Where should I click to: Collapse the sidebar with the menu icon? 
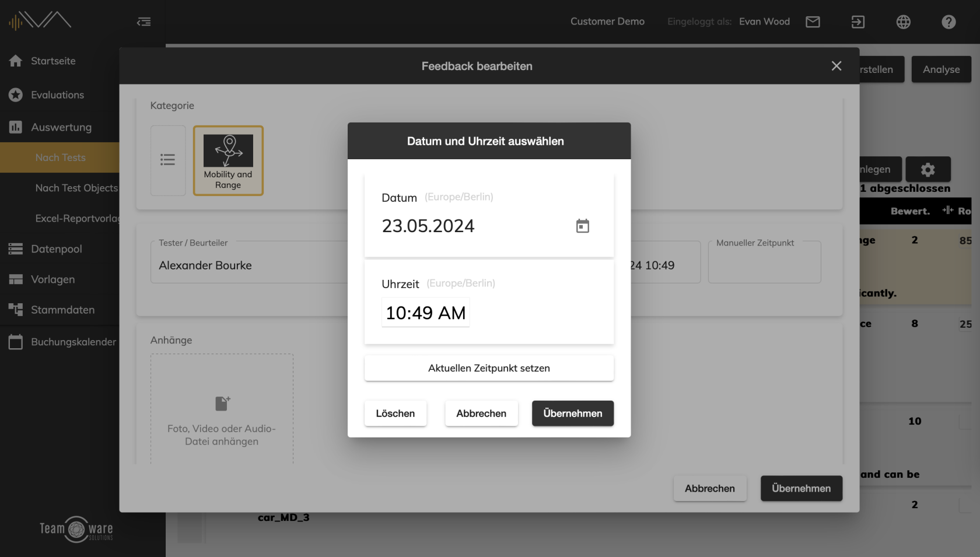tap(143, 22)
